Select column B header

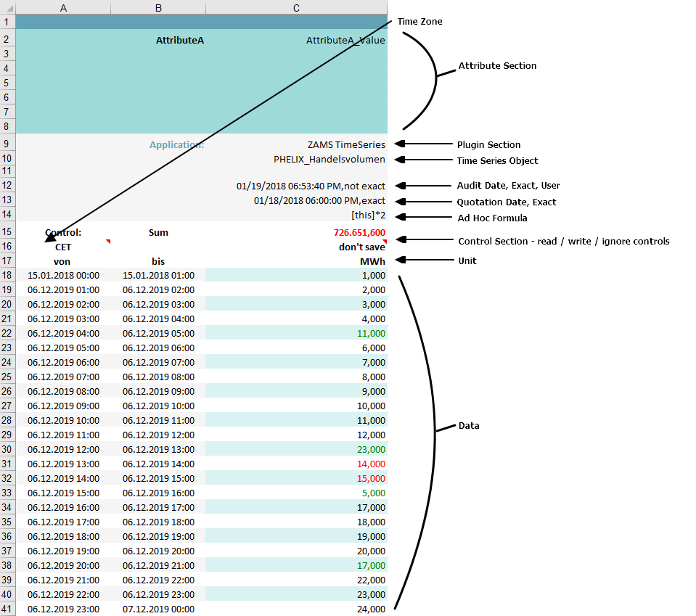click(158, 7)
